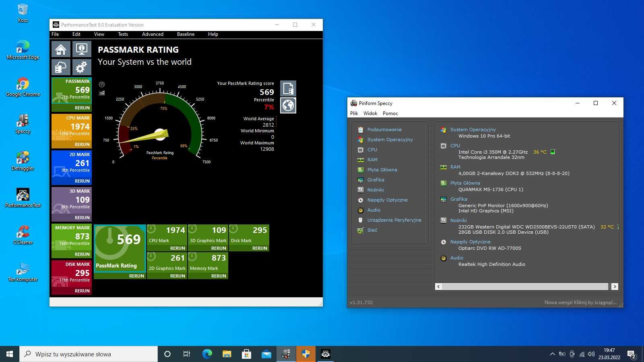The width and height of the screenshot is (644, 362).
Task: Open the Mail app on the taskbar
Action: point(266,354)
